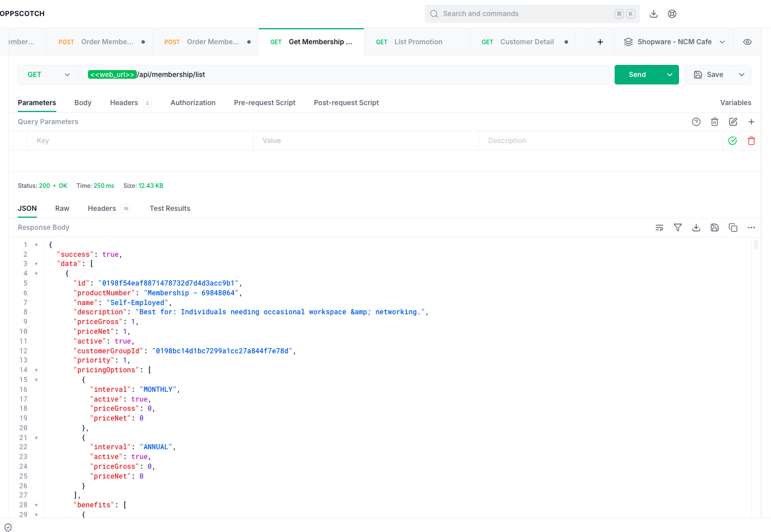Viewport: 771px width, 532px height.
Task: Click the download app icon in header
Action: pos(654,14)
